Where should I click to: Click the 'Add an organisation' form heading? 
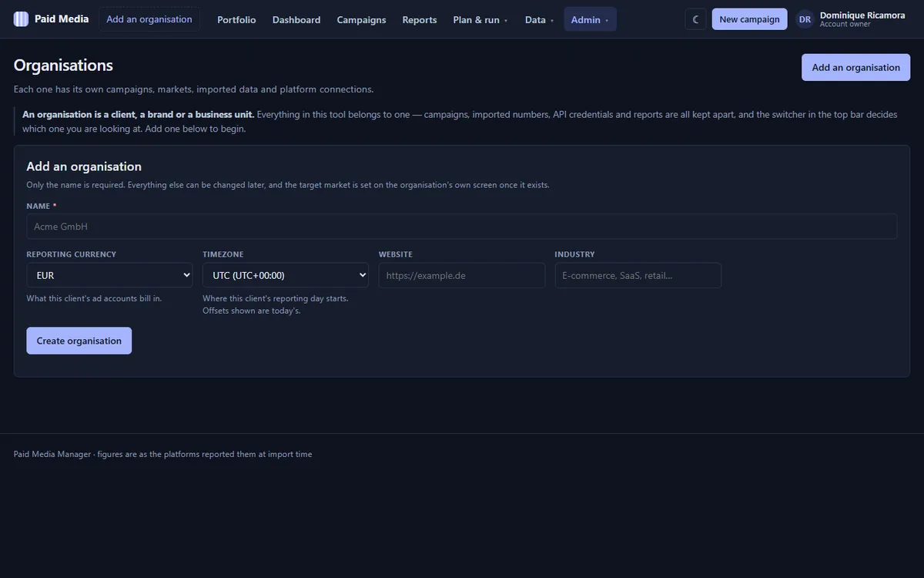tap(84, 166)
